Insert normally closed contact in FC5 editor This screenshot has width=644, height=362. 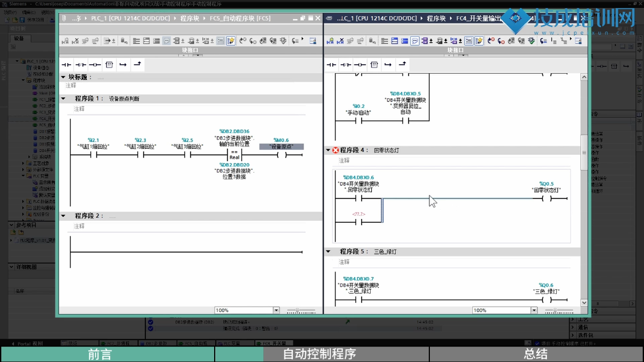pyautogui.click(x=81, y=65)
